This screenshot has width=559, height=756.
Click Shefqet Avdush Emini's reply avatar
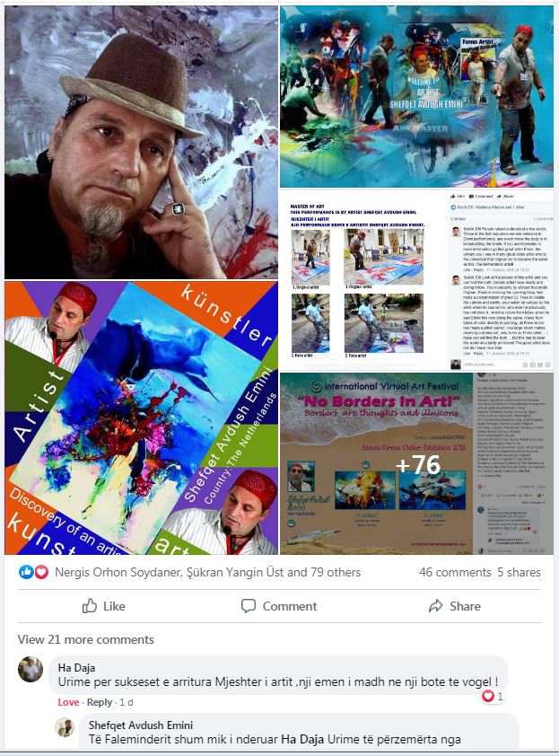[64, 726]
